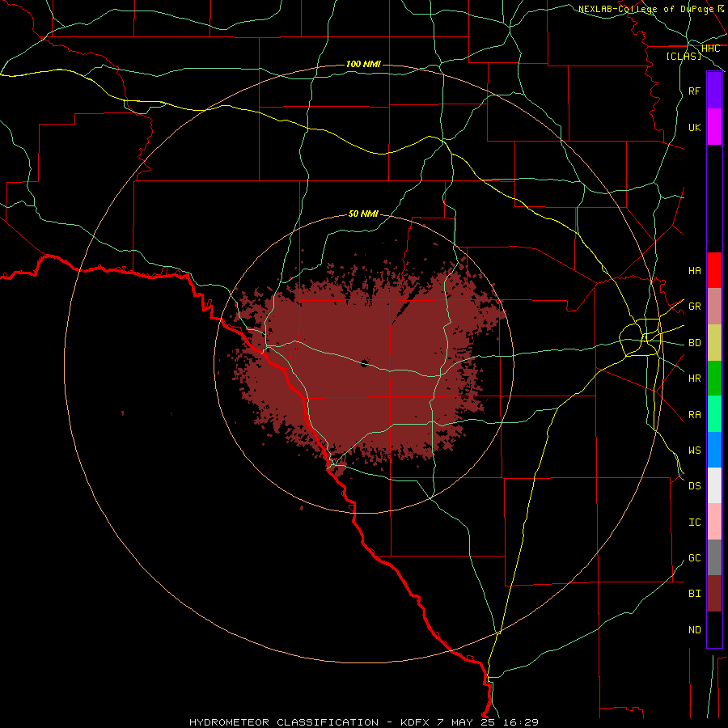Image resolution: width=728 pixels, height=728 pixels.
Task: Click the IC pink legend swatch
Action: pyautogui.click(x=714, y=522)
